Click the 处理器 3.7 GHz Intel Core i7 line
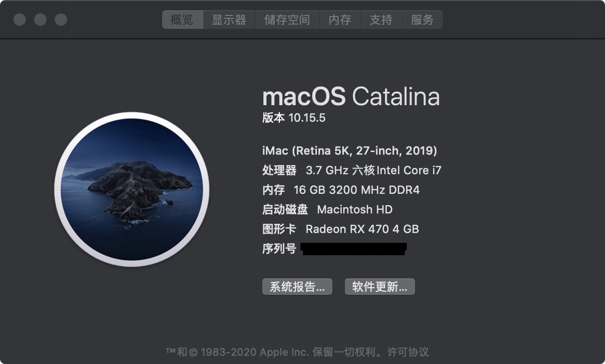The height and width of the screenshot is (364, 605). [x=352, y=170]
